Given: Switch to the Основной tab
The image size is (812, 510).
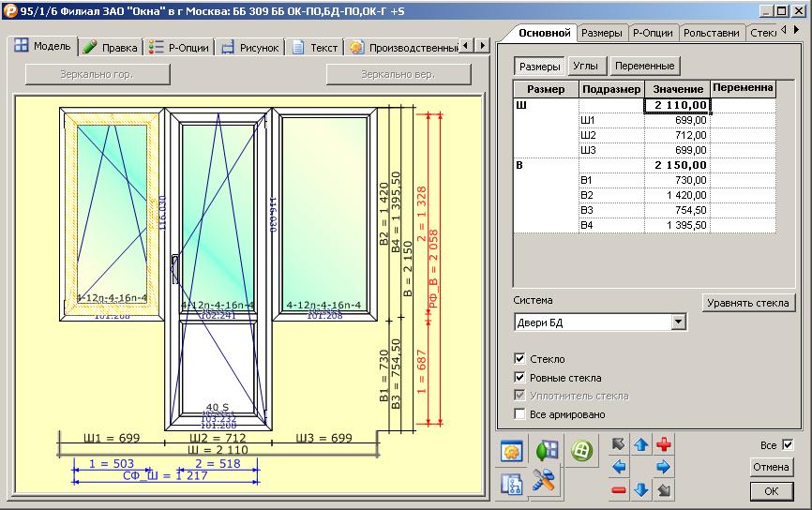Looking at the screenshot, I should pyautogui.click(x=544, y=33).
